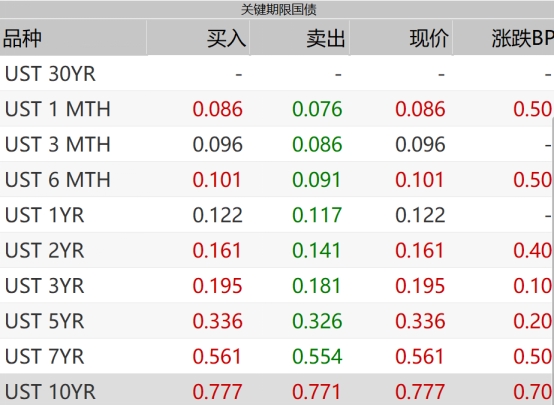Image resolution: width=554 pixels, height=405 pixels.
Task: Sort by the 现价 column header
Action: pyautogui.click(x=401, y=38)
